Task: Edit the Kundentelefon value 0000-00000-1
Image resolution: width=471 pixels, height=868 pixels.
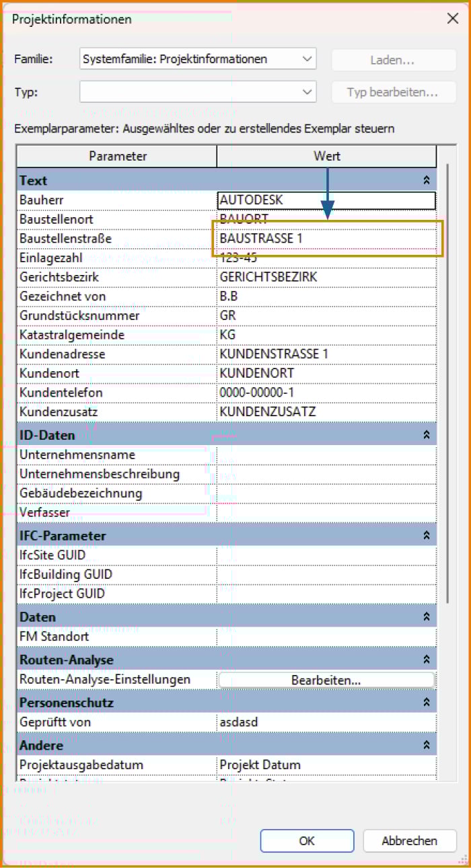Action: tap(326, 392)
